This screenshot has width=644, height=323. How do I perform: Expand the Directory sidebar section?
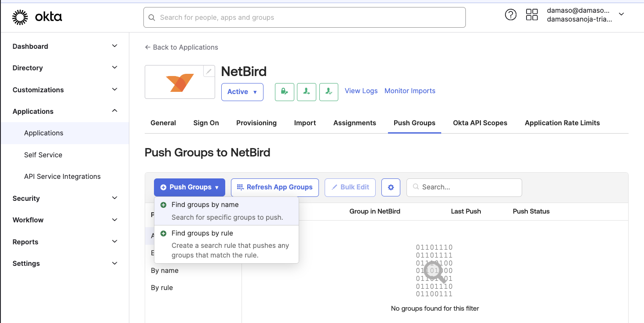tap(64, 68)
